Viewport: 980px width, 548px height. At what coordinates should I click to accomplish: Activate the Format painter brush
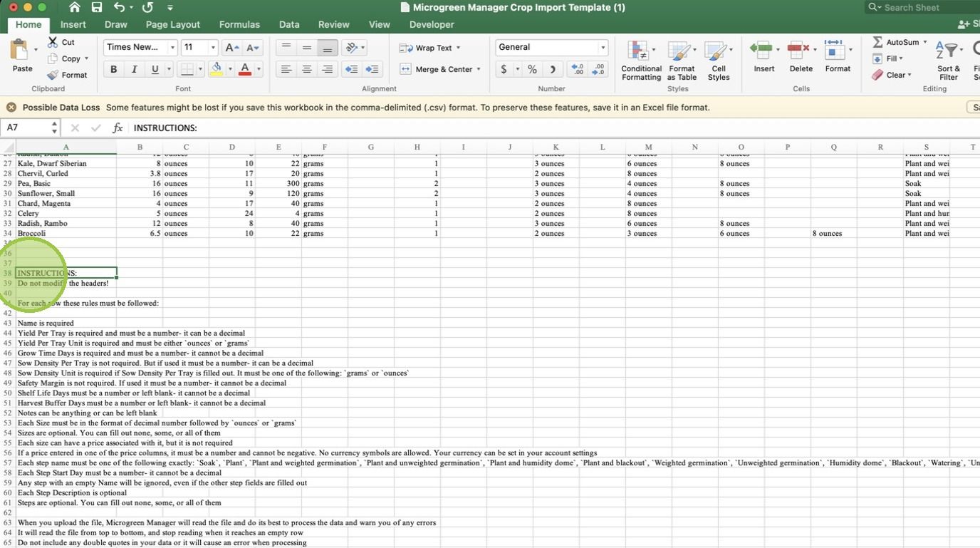coord(67,75)
